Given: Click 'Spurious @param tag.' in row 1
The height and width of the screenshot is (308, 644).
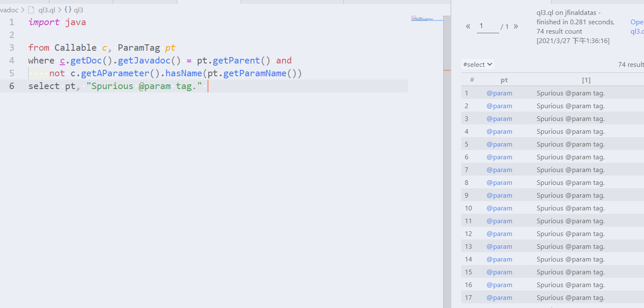Looking at the screenshot, I should 571,93.
